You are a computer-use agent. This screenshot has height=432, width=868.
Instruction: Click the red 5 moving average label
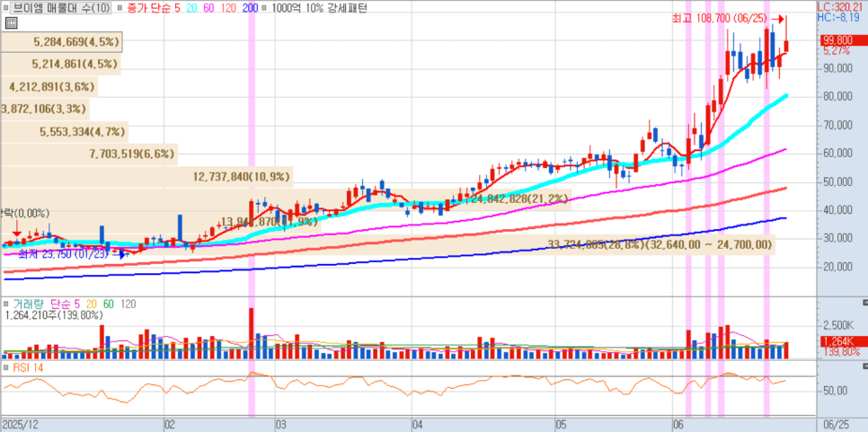[177, 8]
